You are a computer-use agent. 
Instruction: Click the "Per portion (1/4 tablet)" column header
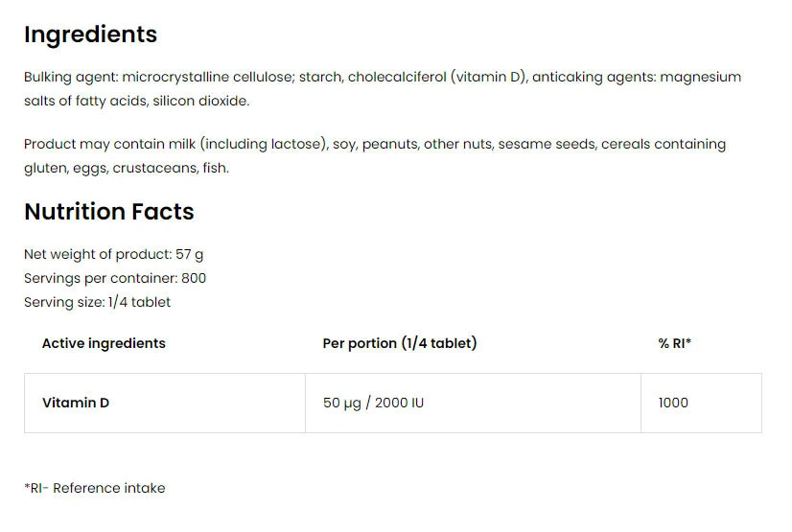pyautogui.click(x=399, y=343)
